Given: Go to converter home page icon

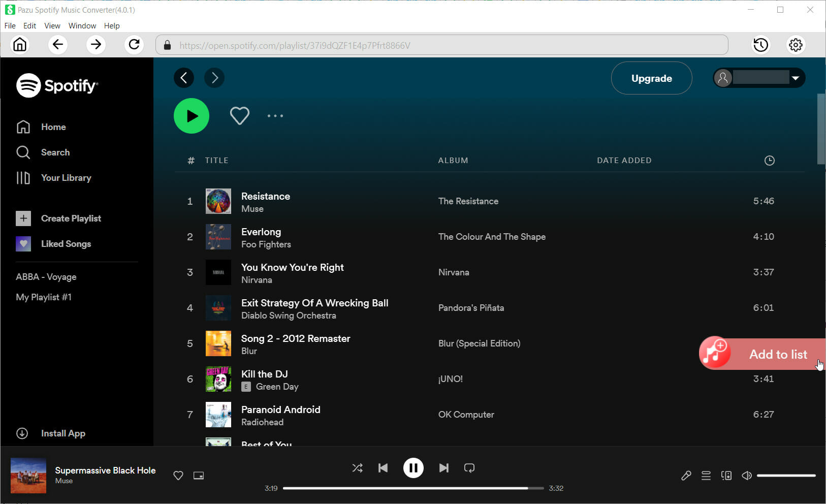Looking at the screenshot, I should click(20, 45).
